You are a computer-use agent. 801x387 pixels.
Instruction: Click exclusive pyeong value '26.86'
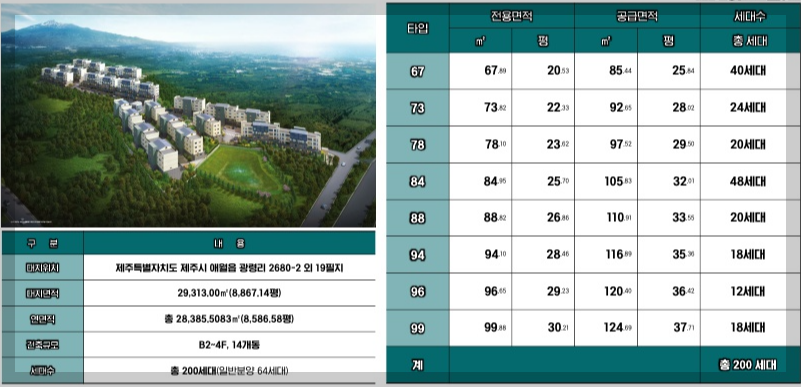point(558,218)
